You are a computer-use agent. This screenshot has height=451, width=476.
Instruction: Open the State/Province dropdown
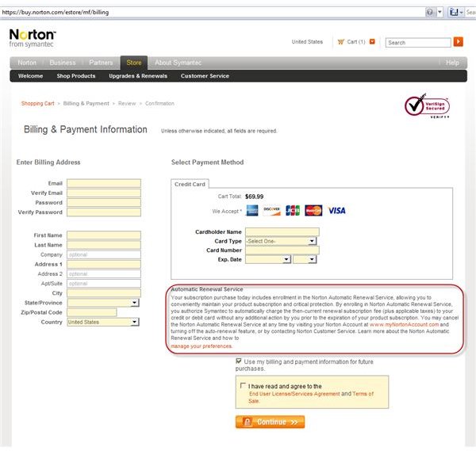pos(103,303)
